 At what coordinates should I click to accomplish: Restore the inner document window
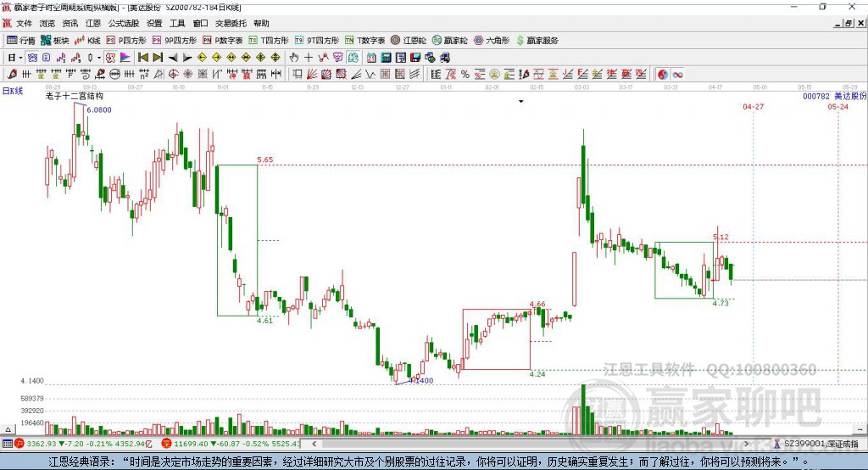point(848,23)
